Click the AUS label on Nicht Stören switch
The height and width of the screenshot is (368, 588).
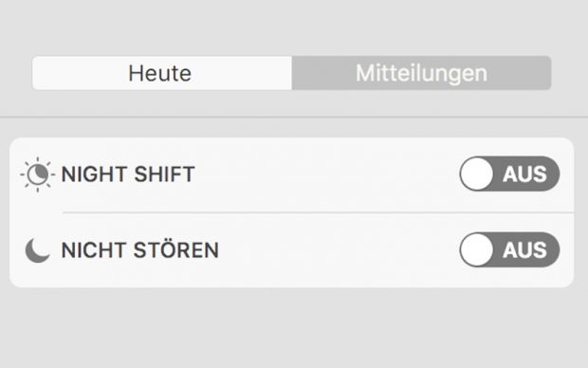tap(524, 250)
